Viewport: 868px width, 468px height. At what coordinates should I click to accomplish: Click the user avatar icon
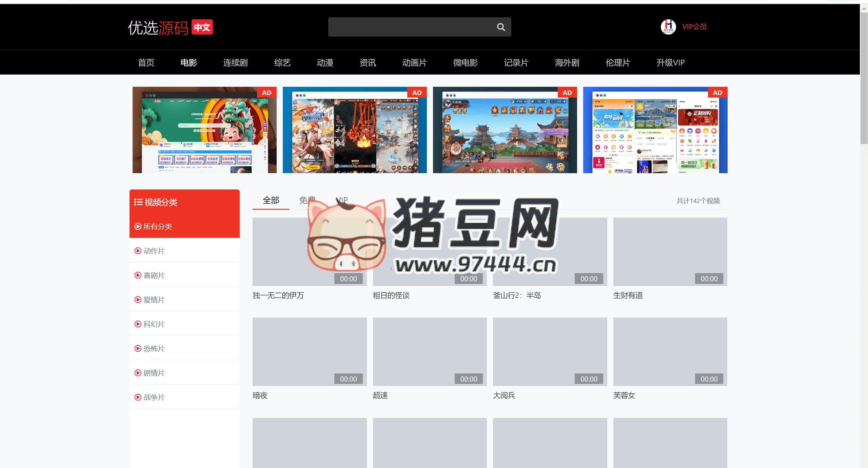[668, 27]
